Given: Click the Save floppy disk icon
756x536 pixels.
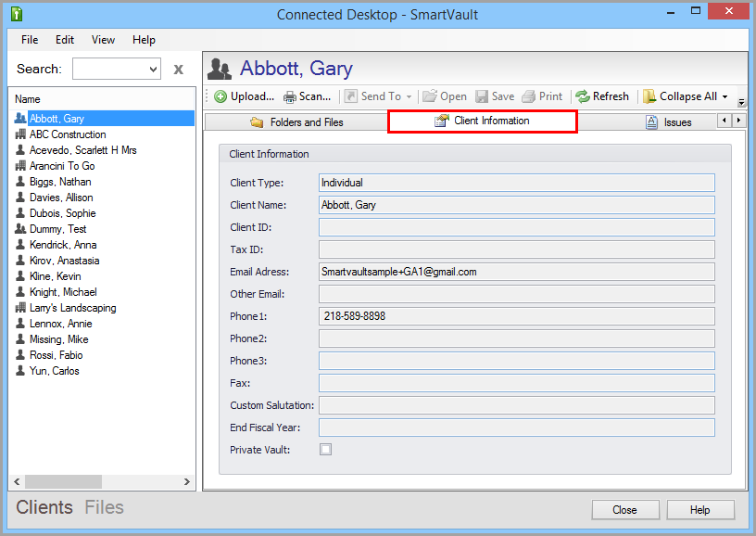Looking at the screenshot, I should tap(482, 96).
